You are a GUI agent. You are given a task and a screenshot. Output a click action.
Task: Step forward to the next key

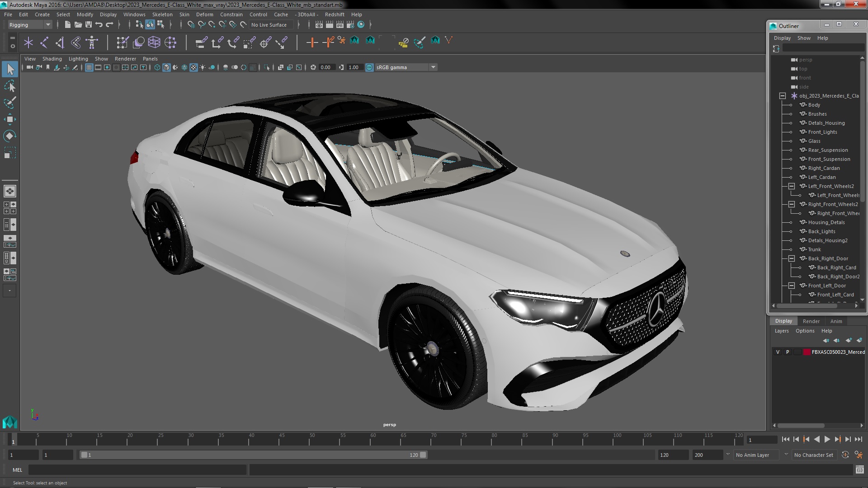(838, 439)
